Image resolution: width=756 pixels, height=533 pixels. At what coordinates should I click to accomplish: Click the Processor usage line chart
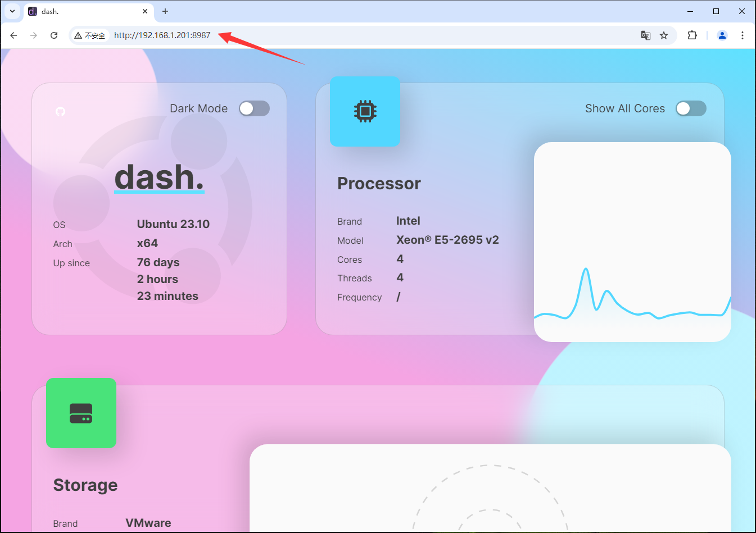click(632, 242)
